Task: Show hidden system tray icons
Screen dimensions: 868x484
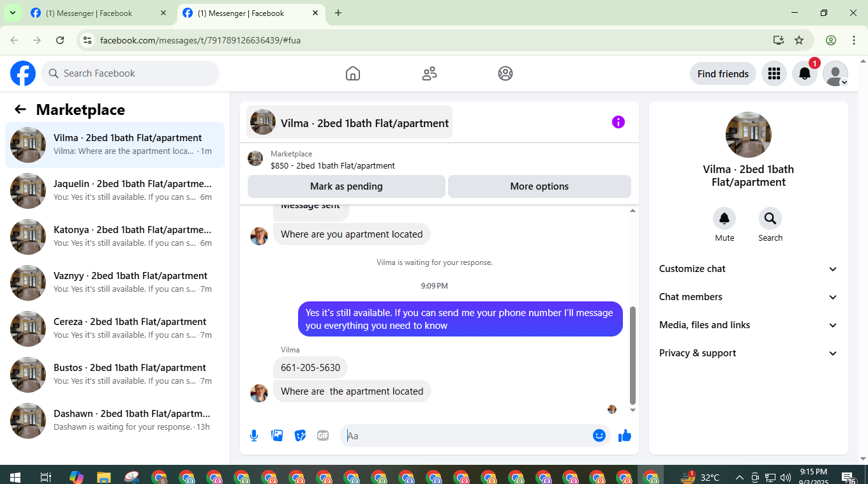Action: click(740, 477)
